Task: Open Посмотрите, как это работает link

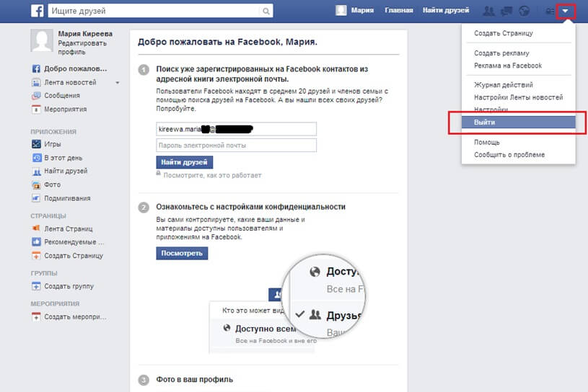Action: pos(212,175)
